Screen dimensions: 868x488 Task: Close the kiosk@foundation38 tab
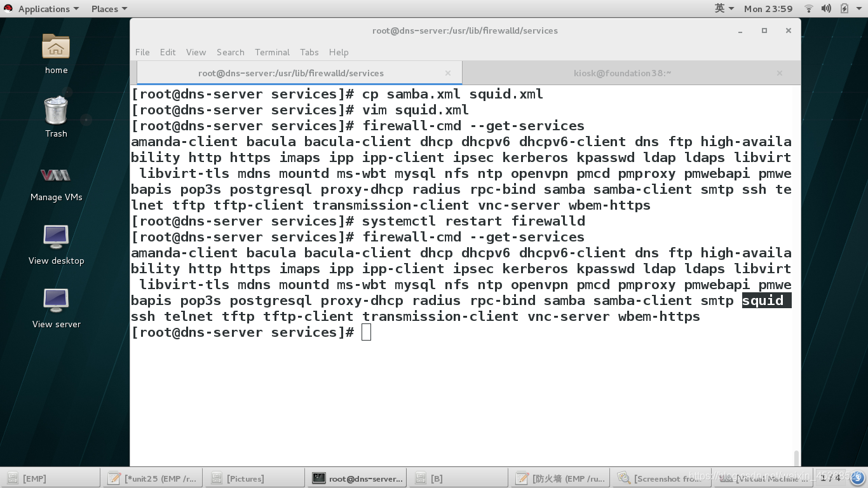(780, 73)
